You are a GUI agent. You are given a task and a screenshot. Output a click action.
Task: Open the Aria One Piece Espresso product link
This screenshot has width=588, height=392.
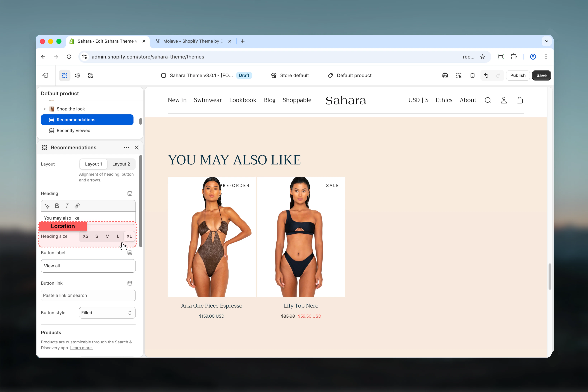point(212,306)
